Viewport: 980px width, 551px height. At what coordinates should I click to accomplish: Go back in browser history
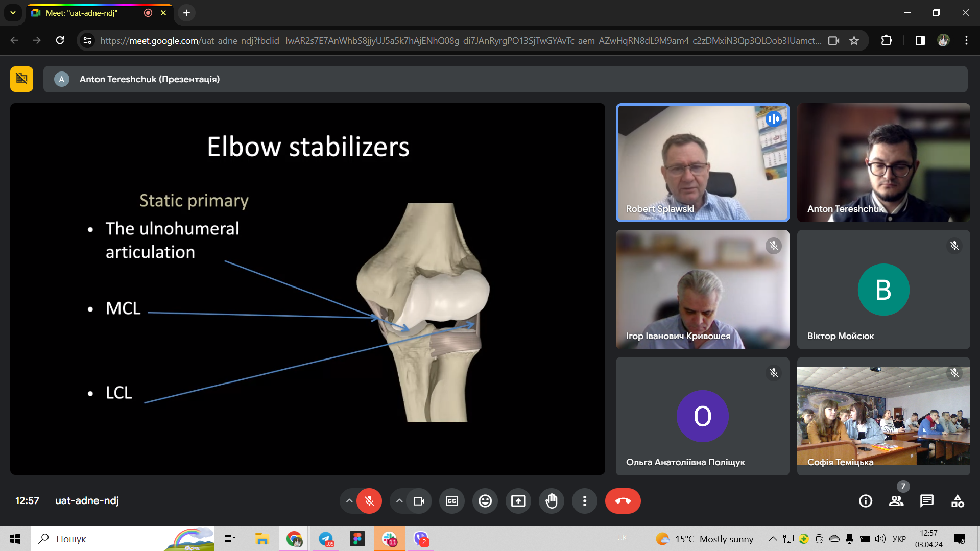point(14,40)
